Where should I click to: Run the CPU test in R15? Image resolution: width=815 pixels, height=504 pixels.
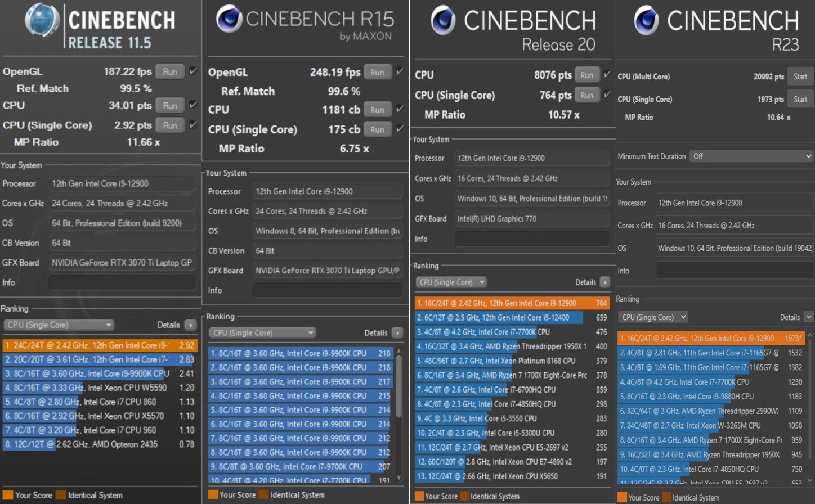point(377,110)
